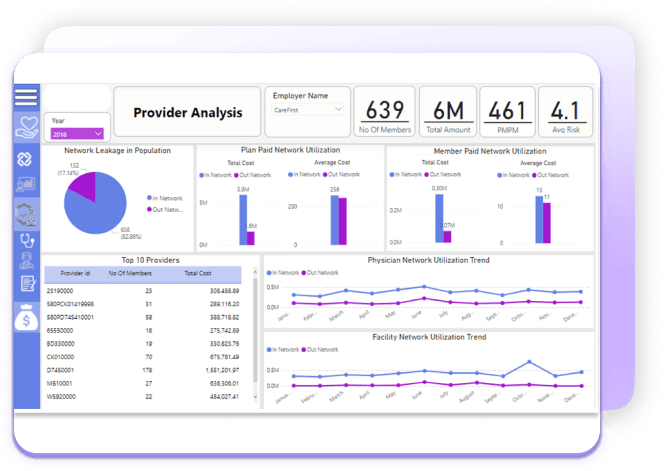Toggle Out Network legend for Plan Paid Total Cost

coord(252,175)
